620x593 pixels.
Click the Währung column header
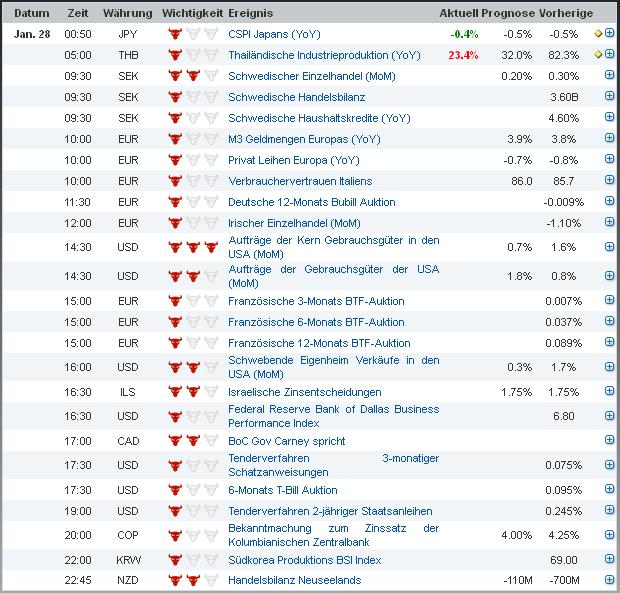pos(128,13)
